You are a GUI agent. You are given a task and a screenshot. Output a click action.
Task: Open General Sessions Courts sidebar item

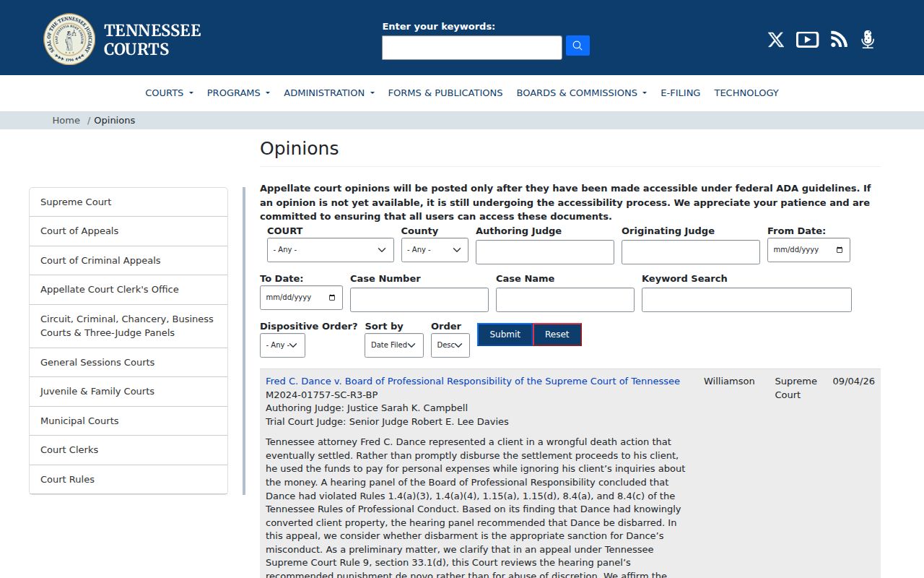pos(128,363)
